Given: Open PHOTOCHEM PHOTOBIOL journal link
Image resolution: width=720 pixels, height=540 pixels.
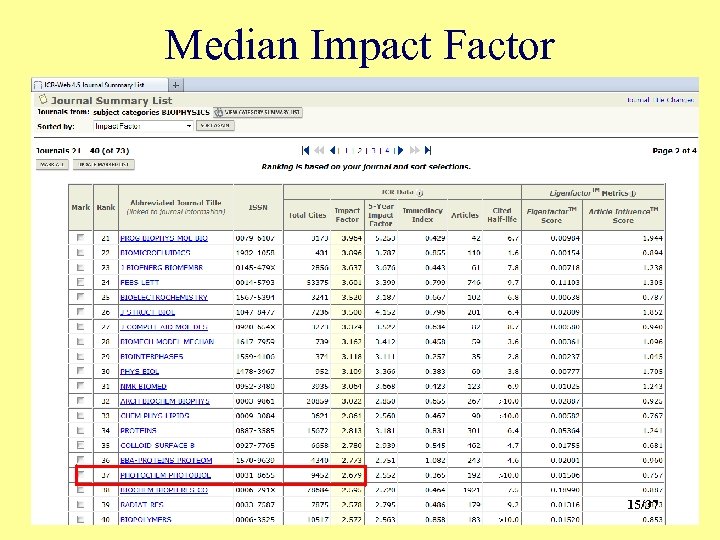Looking at the screenshot, I should [x=165, y=475].
